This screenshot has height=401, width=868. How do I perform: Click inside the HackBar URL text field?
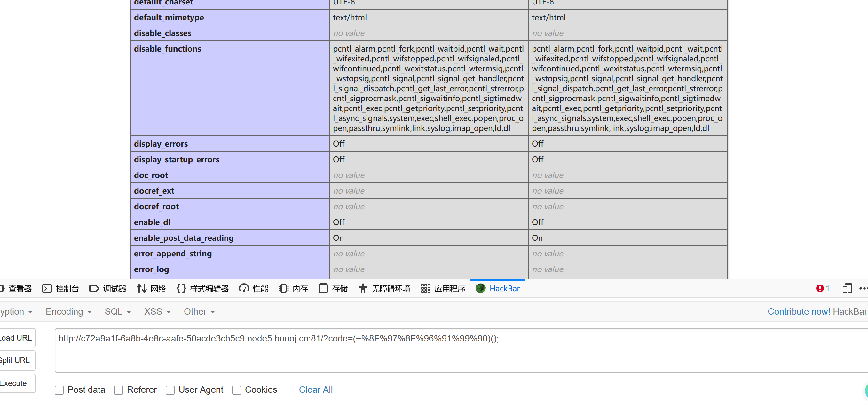438,351
